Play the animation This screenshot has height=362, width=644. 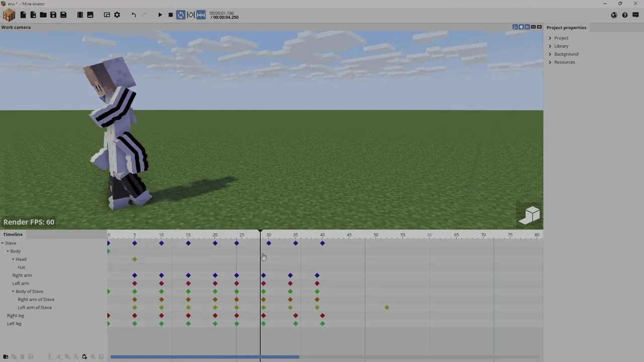pos(160,15)
